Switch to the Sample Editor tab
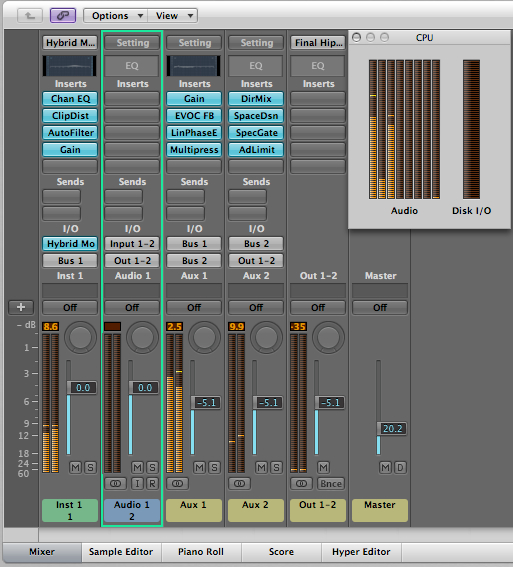Screen dimensions: 513x567 pyautogui.click(x=121, y=551)
